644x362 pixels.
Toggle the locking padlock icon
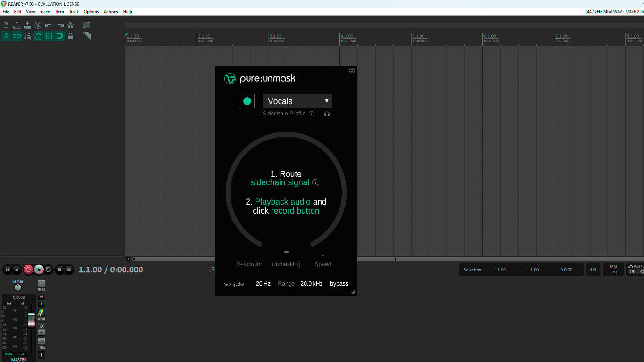coord(70,36)
